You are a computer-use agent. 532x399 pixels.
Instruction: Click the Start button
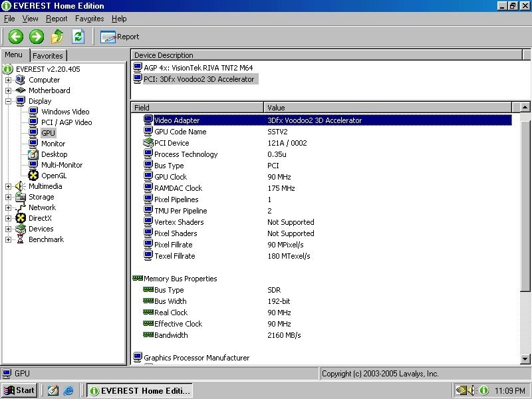click(x=19, y=390)
